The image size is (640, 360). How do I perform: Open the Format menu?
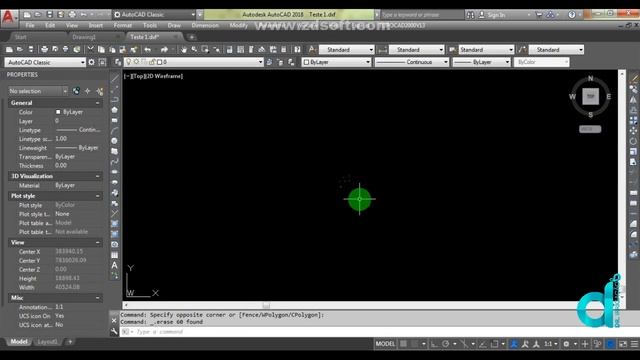click(x=122, y=25)
